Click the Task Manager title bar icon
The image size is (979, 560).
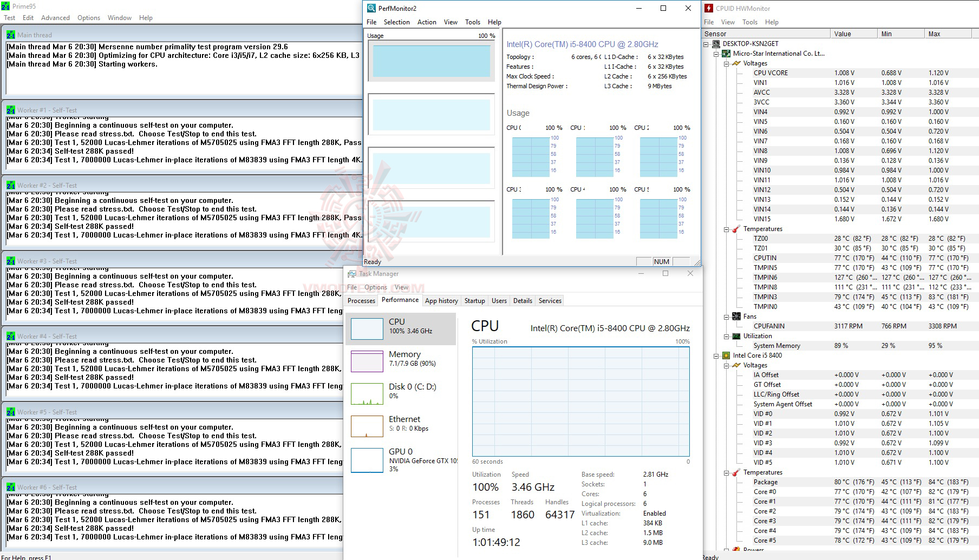tap(352, 274)
